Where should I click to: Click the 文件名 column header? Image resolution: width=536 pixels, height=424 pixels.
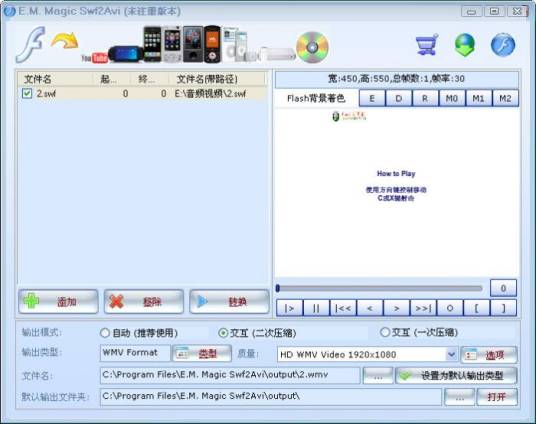(55, 79)
